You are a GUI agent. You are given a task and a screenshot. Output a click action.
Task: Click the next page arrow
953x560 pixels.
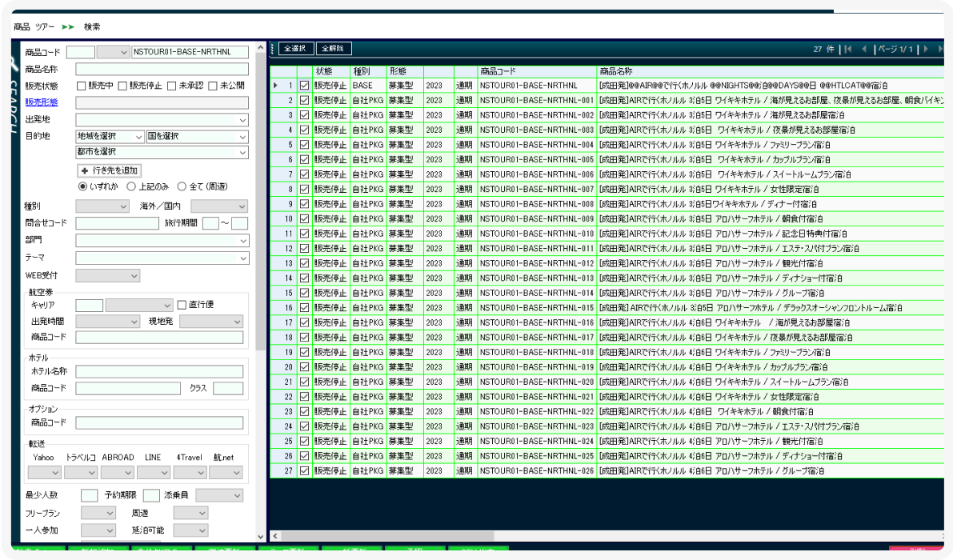927,50
